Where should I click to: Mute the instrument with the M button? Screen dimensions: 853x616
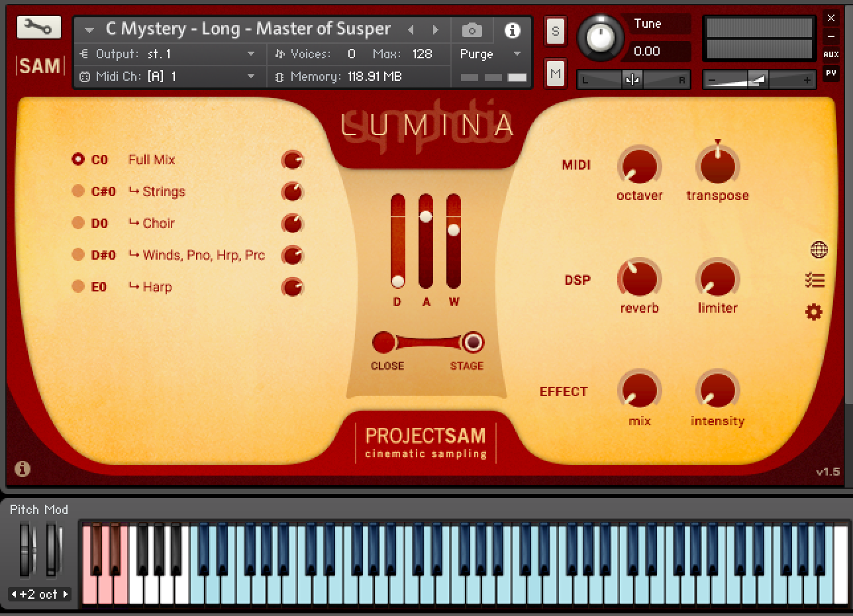coord(555,74)
